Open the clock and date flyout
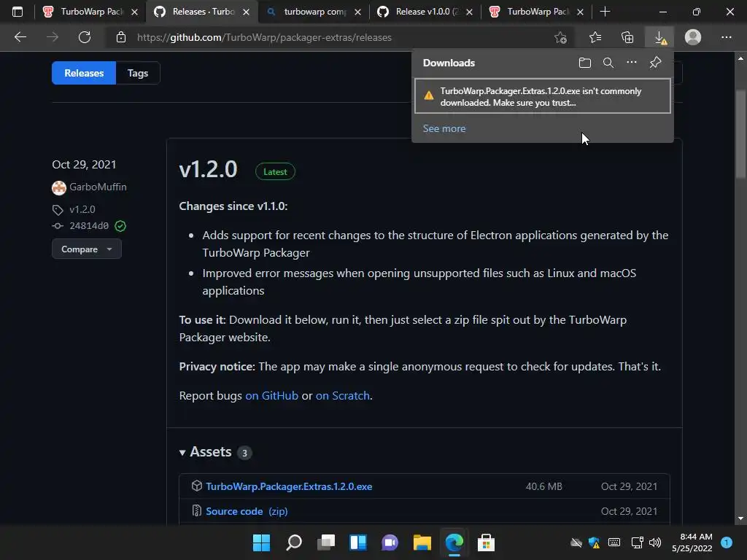The image size is (747, 560). point(692,542)
